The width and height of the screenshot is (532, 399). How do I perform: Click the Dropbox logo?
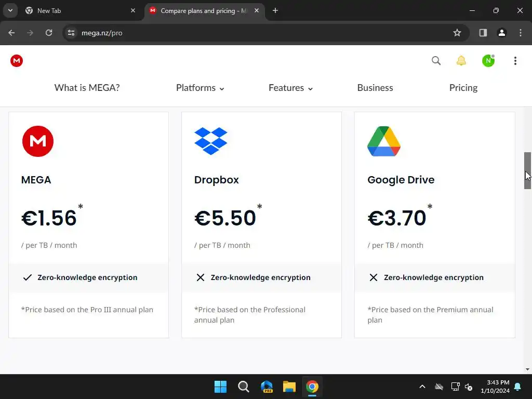click(x=211, y=141)
